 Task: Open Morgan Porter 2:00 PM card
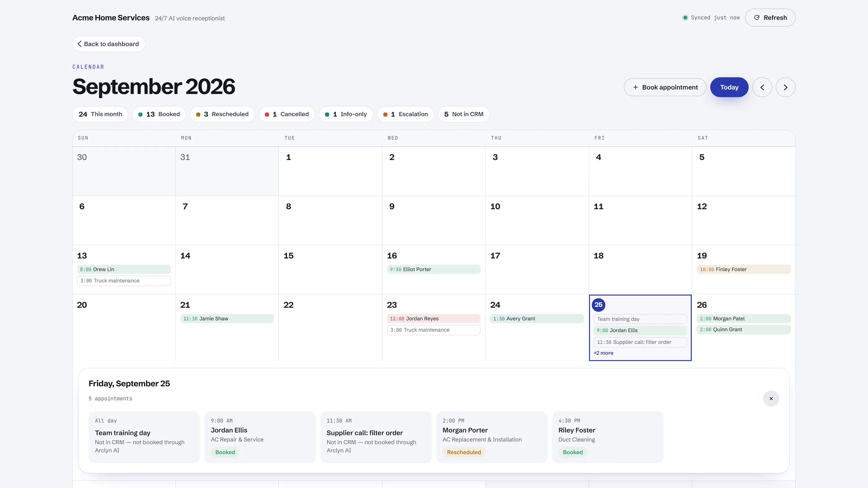point(492,437)
